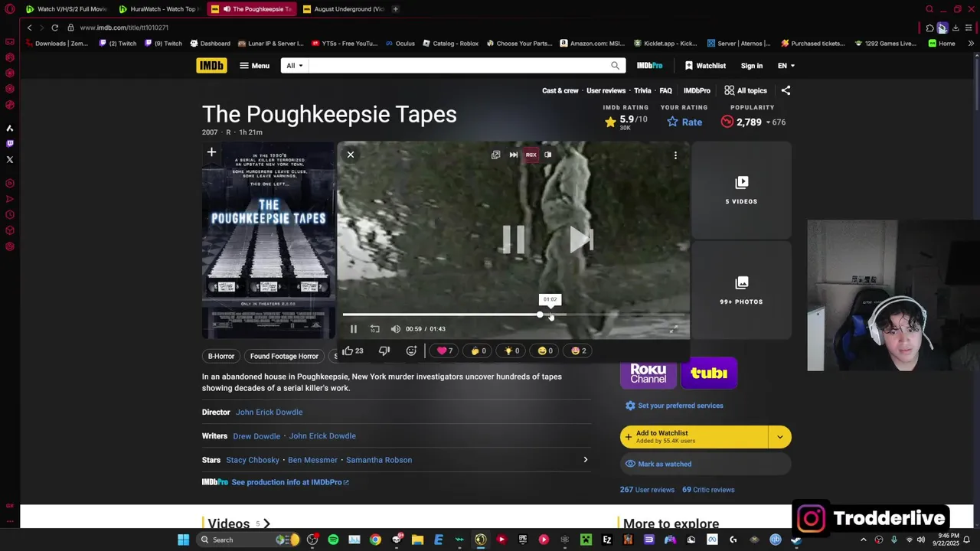
Task: Expand the watchlist options dropdown arrow
Action: 780,437
